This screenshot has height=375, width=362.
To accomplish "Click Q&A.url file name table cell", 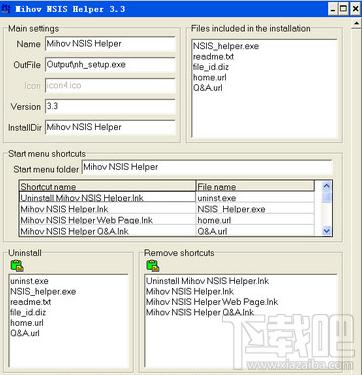I will [x=255, y=231].
